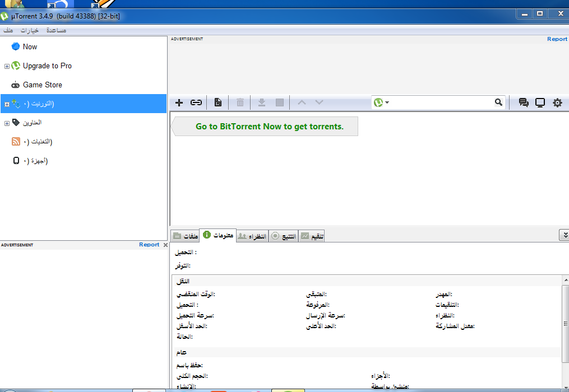The image size is (569, 392).
Task: Click the uTorrent logo in title bar
Action: pyautogui.click(x=4, y=16)
